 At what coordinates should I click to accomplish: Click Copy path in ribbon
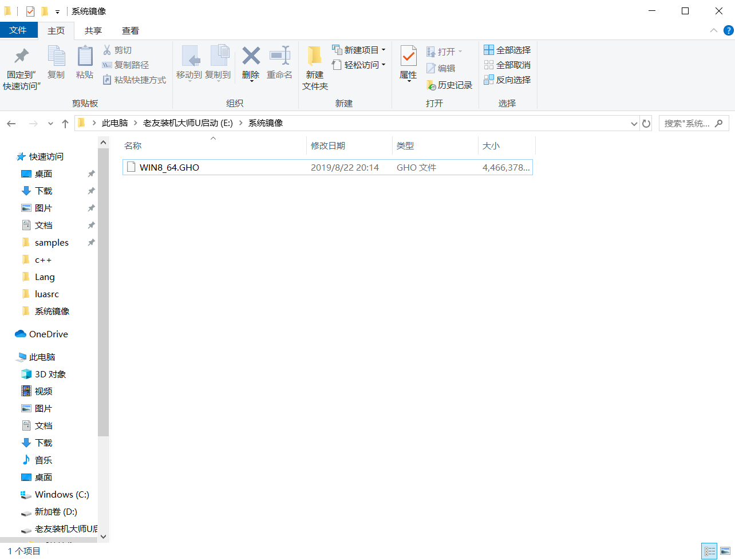125,65
